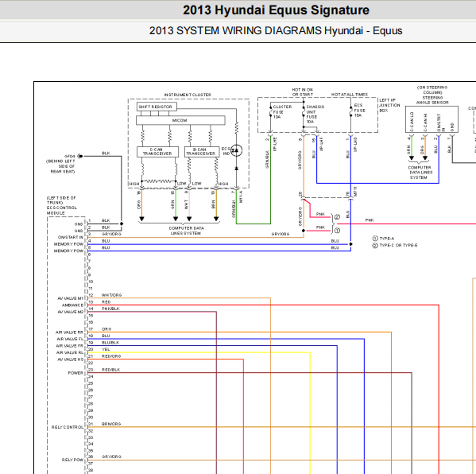Click the SHIFT RESISTOR box
Image resolution: width=476 pixels, height=474 pixels.
click(157, 107)
